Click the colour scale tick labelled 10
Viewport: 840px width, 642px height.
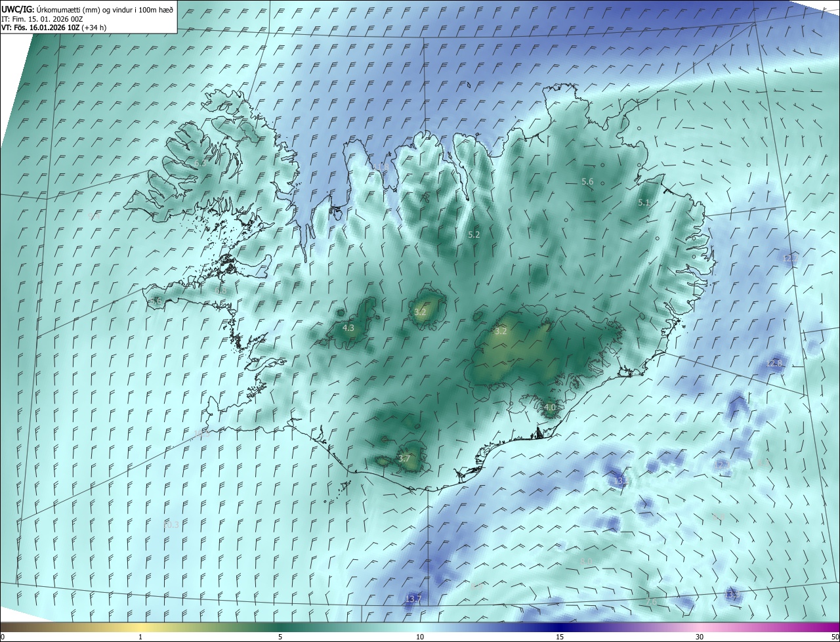420,637
